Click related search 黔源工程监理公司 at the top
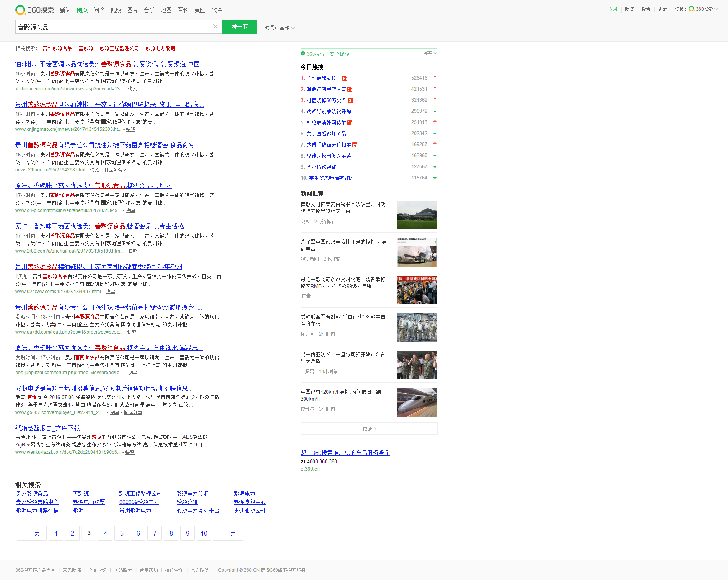Screen dimensions: 728x580 (119, 48)
